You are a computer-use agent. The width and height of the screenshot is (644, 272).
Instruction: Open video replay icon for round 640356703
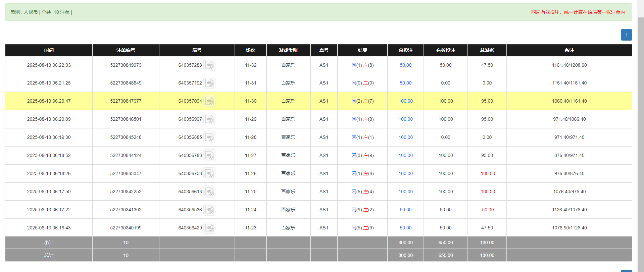coord(209,173)
